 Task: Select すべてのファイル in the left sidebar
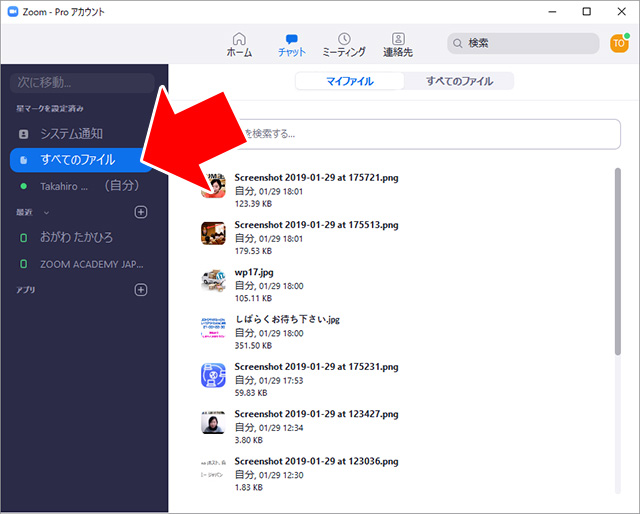point(78,159)
